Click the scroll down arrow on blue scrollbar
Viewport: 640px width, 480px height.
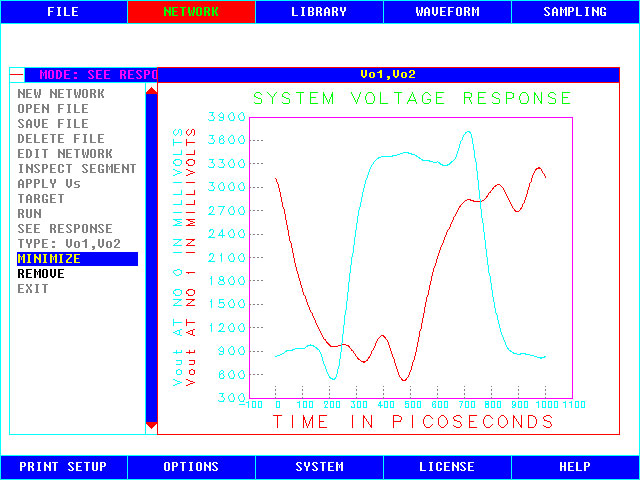(151, 425)
